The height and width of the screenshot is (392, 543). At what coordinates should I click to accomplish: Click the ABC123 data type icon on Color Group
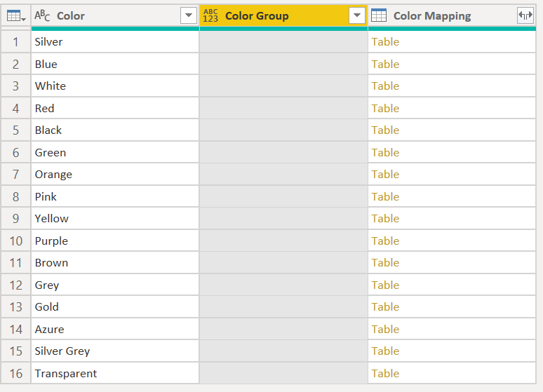pos(210,15)
